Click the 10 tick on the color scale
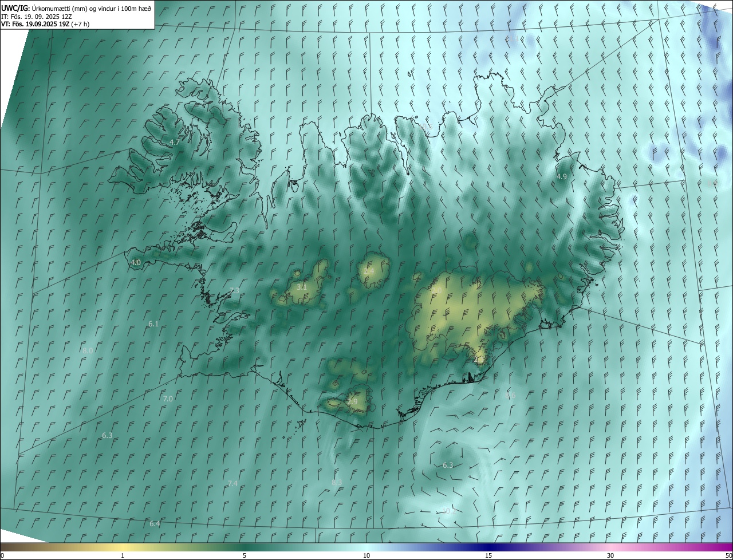The image size is (733, 560). tap(366, 555)
